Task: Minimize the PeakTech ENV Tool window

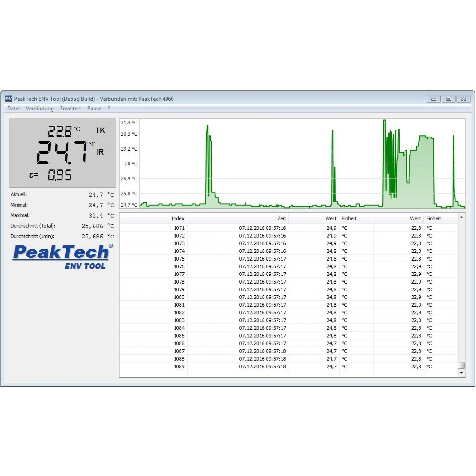Action: coord(434,99)
